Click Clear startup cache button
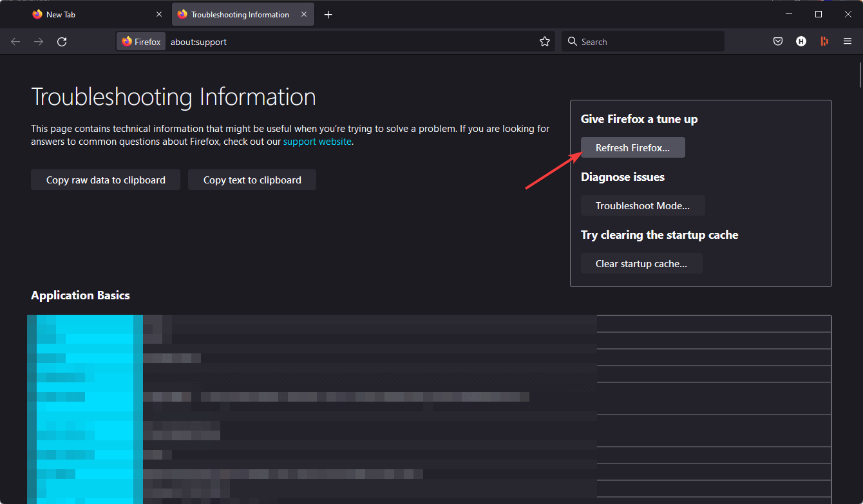The image size is (863, 504). tap(641, 264)
